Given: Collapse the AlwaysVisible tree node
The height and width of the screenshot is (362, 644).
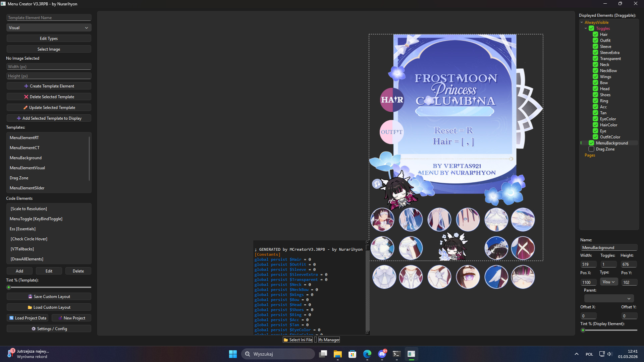Looking at the screenshot, I should 582,22.
